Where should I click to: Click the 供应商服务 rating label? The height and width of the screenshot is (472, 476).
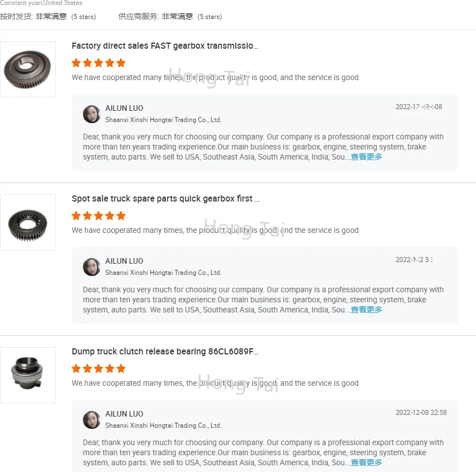coord(138,17)
